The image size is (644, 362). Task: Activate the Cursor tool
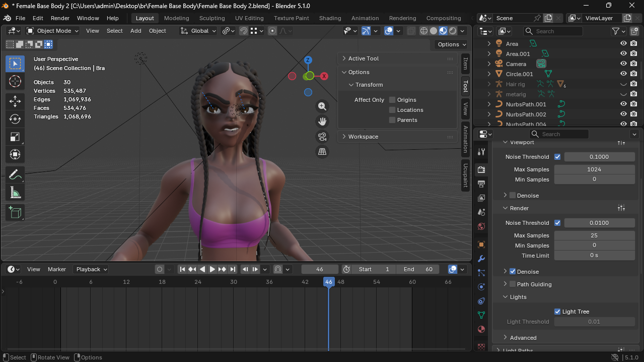[15, 82]
